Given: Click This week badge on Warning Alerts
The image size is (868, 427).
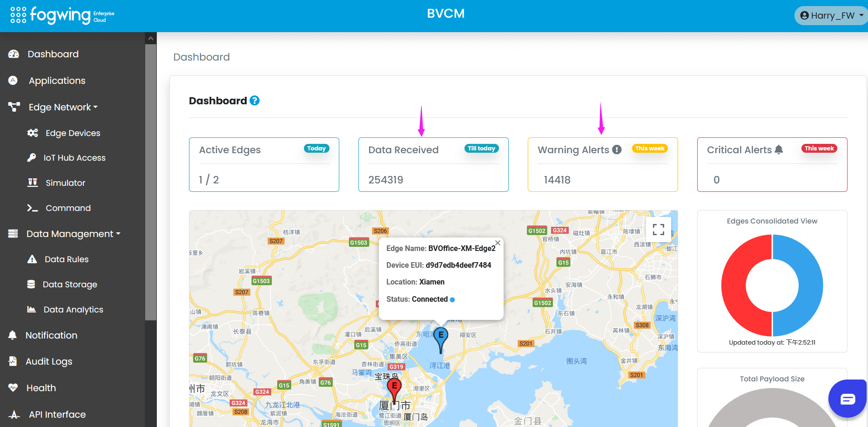Looking at the screenshot, I should point(650,149).
